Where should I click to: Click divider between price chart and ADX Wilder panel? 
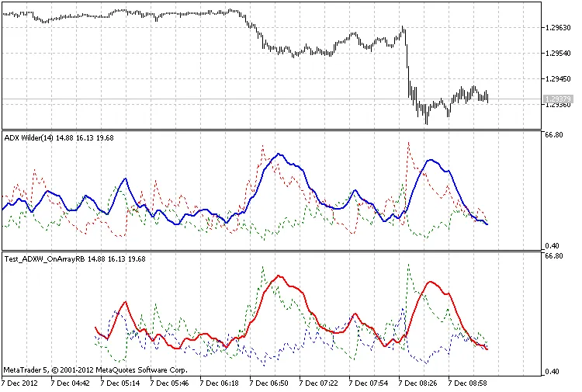pyautogui.click(x=272, y=129)
